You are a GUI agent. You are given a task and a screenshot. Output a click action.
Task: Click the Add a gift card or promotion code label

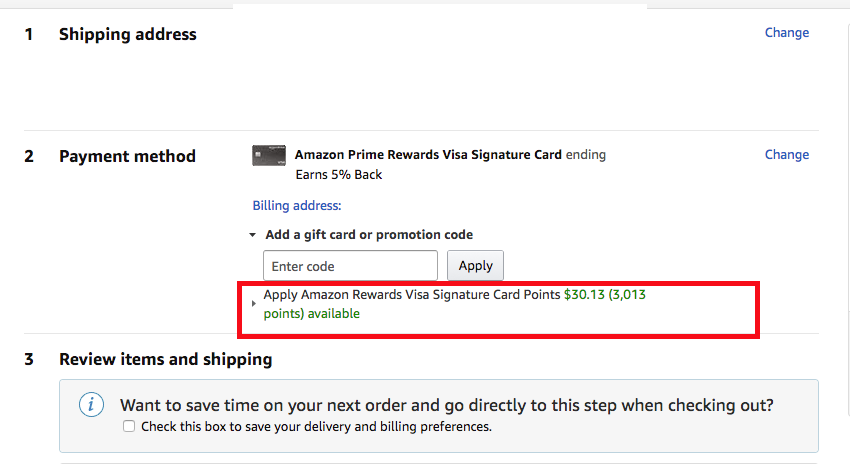click(369, 235)
